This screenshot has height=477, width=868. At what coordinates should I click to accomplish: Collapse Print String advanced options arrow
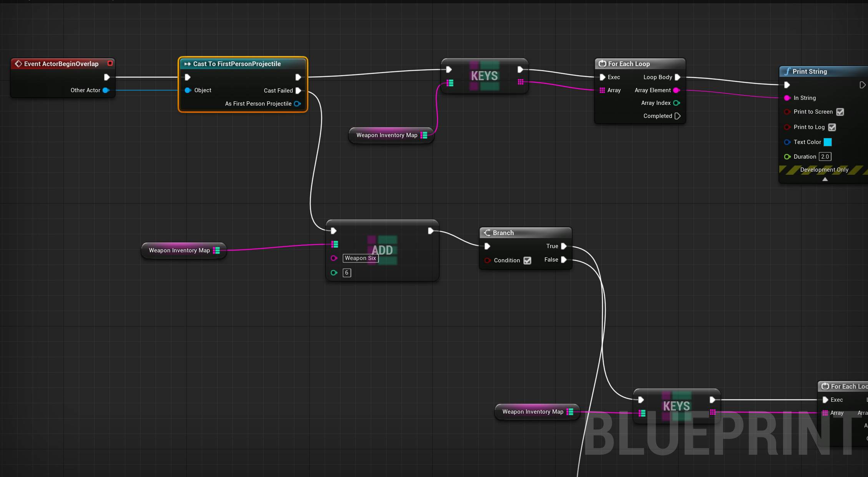click(x=825, y=179)
